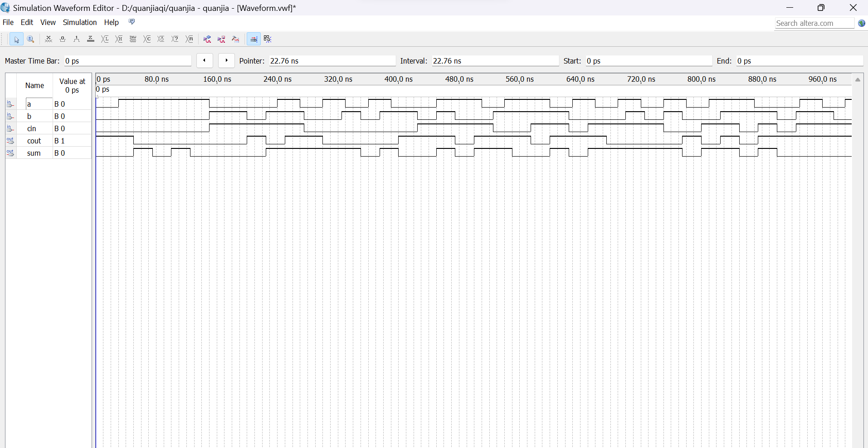Toggle Snap to Grid button

point(268,39)
